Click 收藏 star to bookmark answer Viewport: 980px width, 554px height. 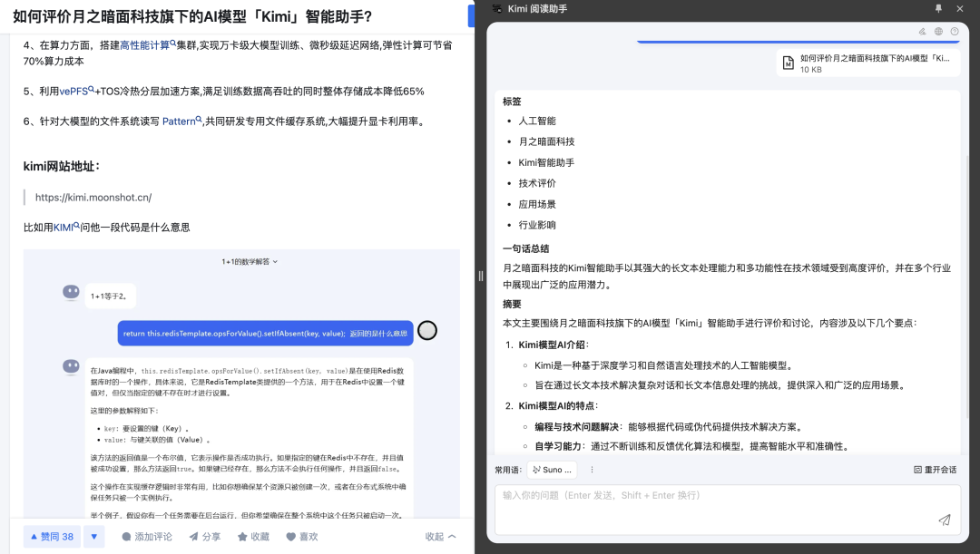pyautogui.click(x=253, y=537)
